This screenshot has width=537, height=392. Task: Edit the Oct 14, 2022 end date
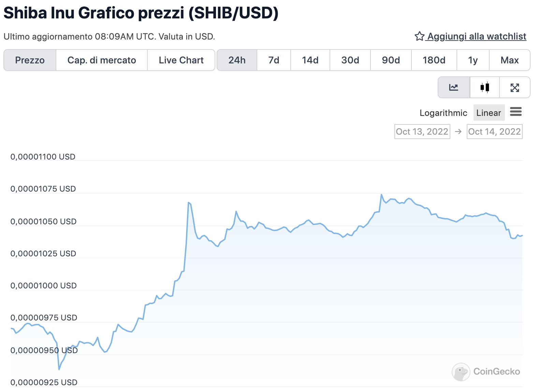(494, 132)
